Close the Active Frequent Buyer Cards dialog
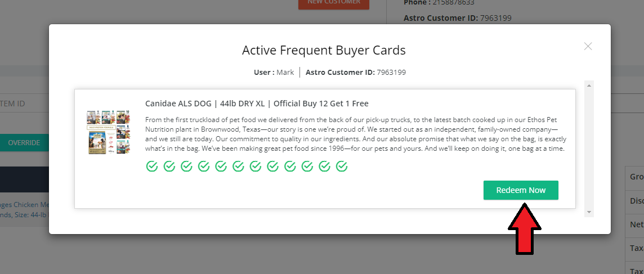 tap(588, 46)
